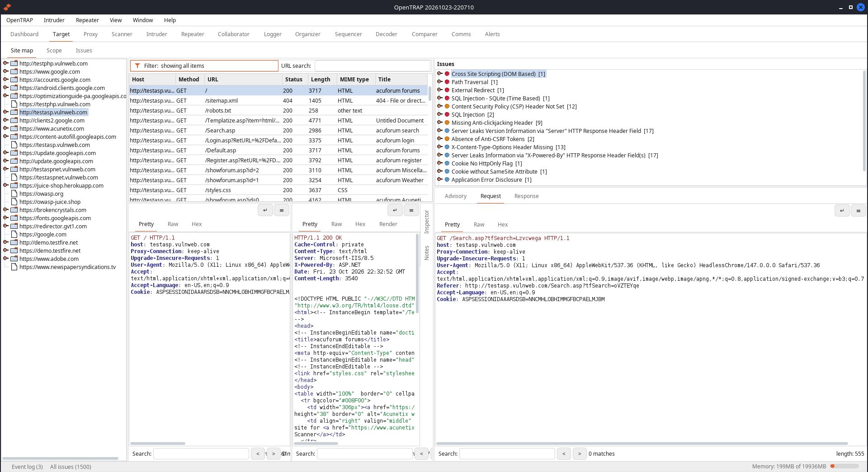
Task: Toggle line wrap button in issue request panel
Action: pyautogui.click(x=842, y=211)
